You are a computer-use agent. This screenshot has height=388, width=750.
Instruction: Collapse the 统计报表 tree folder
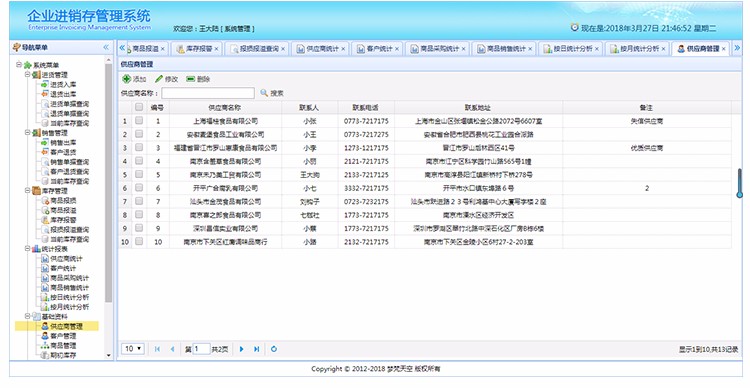28,249
